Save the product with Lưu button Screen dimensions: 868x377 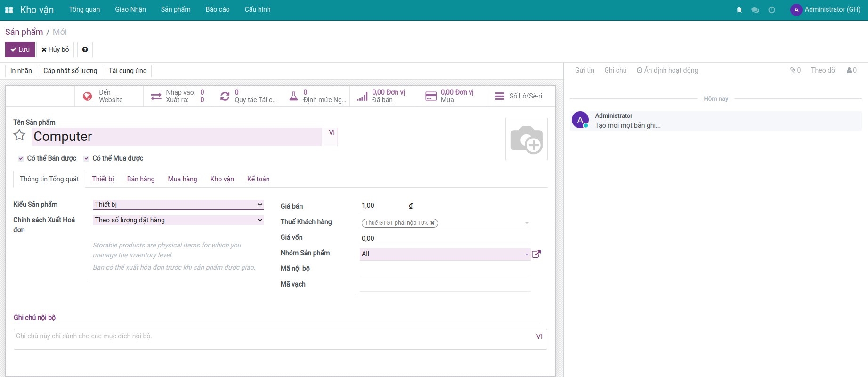point(20,49)
